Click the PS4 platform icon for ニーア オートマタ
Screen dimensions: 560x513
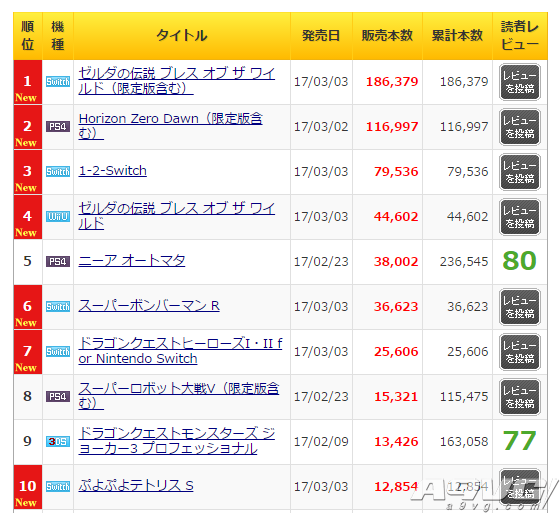pos(58,262)
